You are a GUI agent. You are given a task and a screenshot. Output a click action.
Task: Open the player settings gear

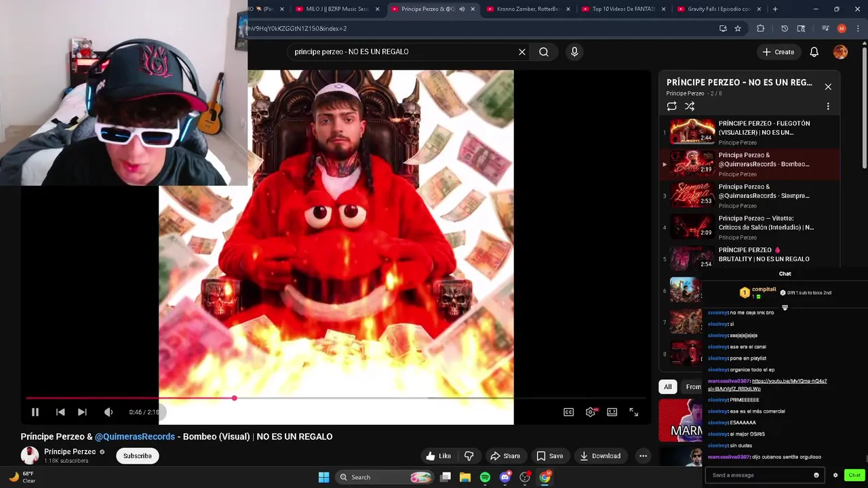click(x=591, y=412)
